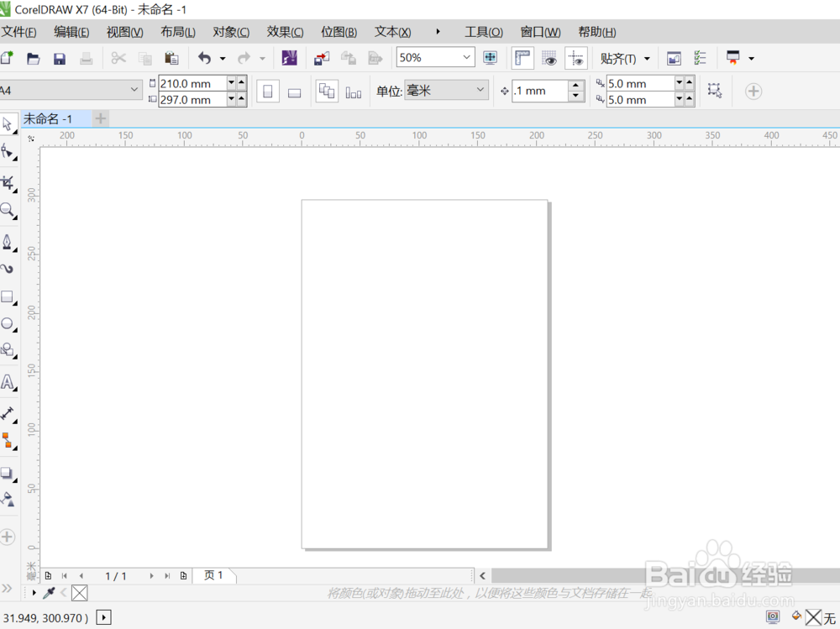The image size is (840, 629).
Task: Expand the application launcher dropdown arrow
Action: [x=751, y=59]
